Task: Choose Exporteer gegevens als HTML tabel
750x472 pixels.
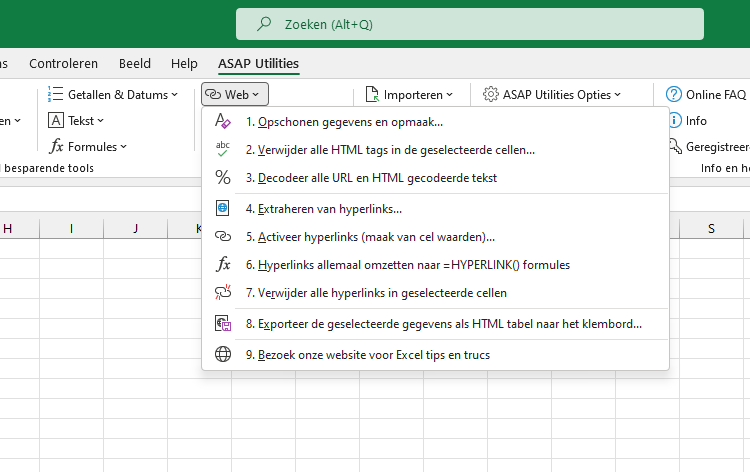Action: [435, 324]
